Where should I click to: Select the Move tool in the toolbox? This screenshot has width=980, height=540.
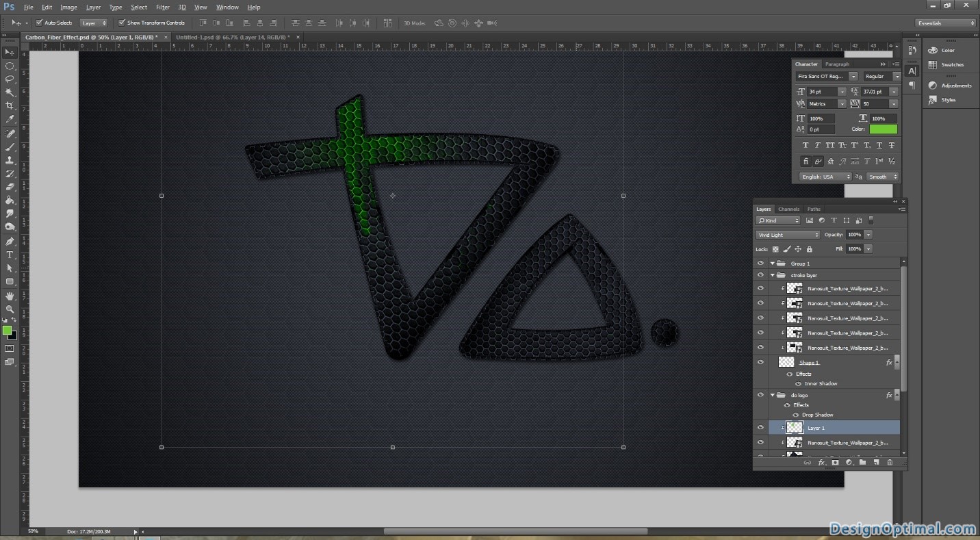(10, 52)
